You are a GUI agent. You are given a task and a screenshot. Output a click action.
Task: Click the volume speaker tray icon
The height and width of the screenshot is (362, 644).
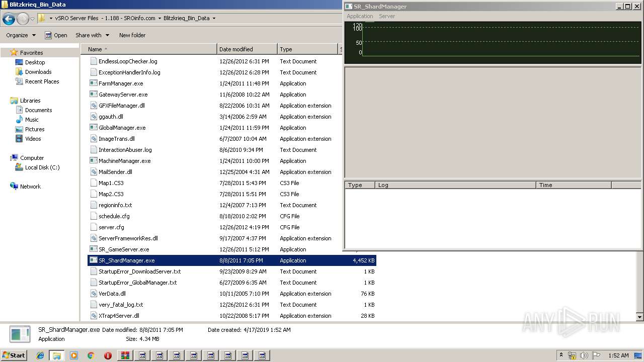tap(584, 355)
